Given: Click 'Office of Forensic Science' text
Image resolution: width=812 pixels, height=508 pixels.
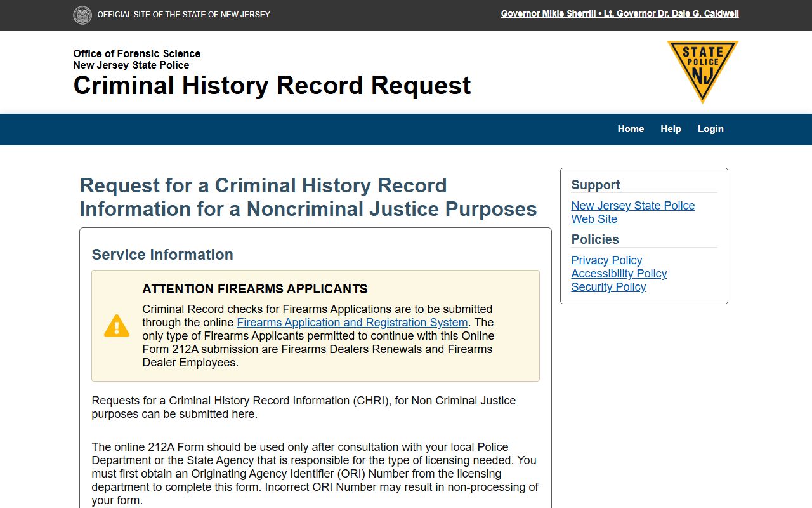Looking at the screenshot, I should click(136, 53).
